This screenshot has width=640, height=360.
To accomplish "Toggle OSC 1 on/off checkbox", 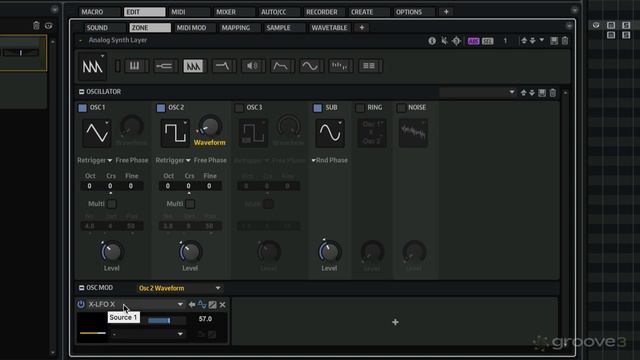I will pos(82,108).
